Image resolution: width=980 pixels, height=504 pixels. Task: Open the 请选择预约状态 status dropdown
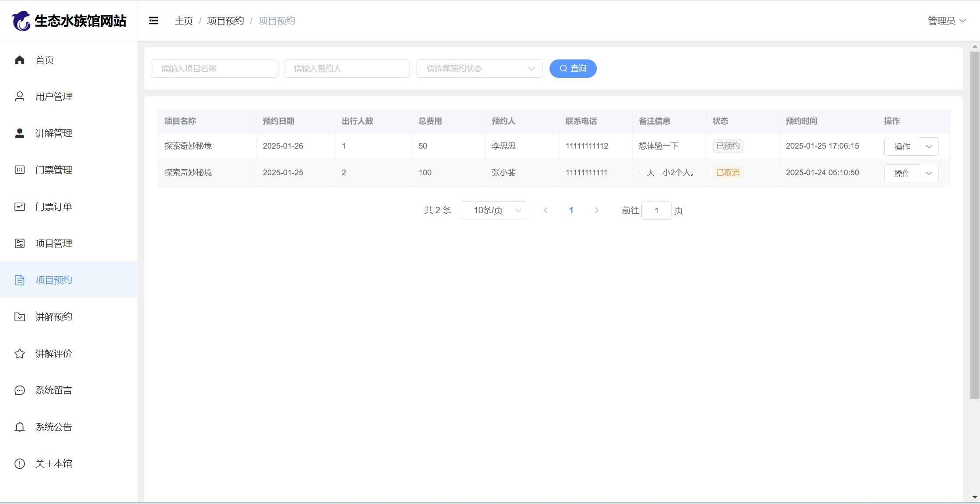pos(479,69)
